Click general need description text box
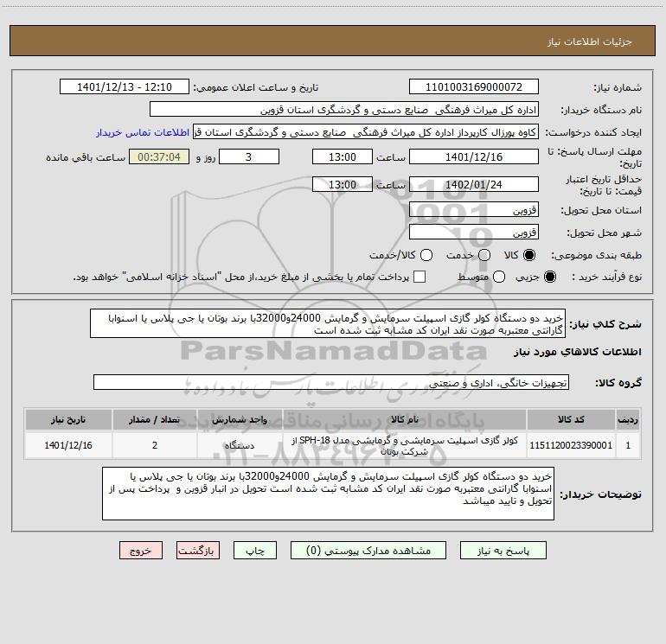Viewport: 666px width, 644px height. (x=328, y=324)
